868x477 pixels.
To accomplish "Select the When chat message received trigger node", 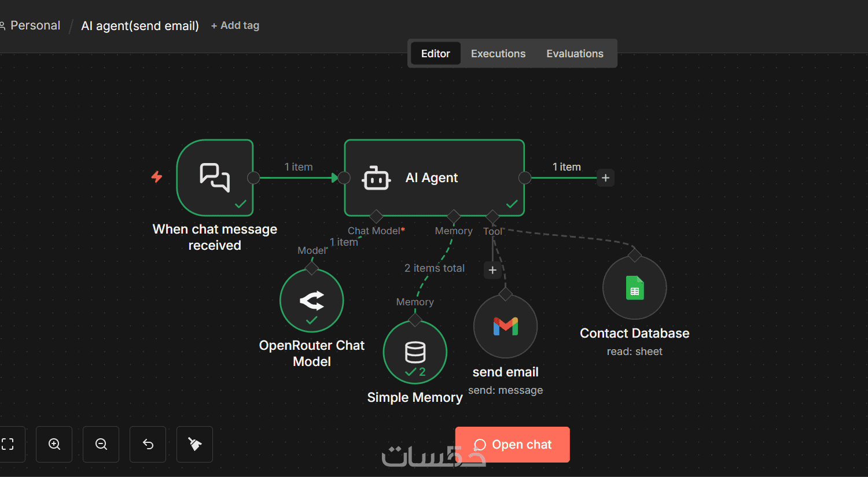I will click(215, 178).
